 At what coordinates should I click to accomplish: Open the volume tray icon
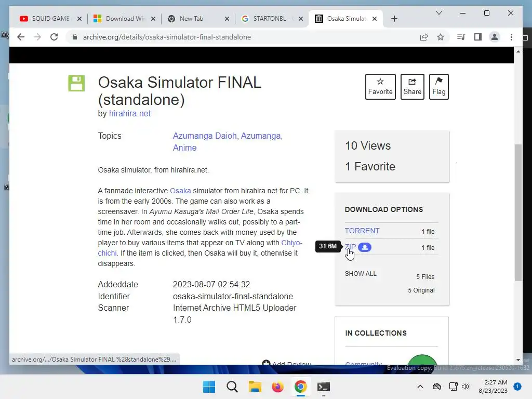pos(465,387)
